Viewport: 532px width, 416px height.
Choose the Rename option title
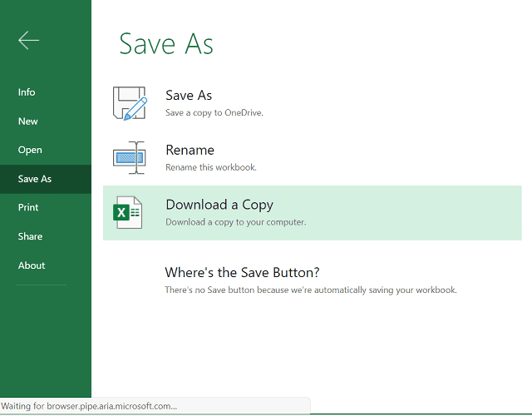(x=190, y=151)
